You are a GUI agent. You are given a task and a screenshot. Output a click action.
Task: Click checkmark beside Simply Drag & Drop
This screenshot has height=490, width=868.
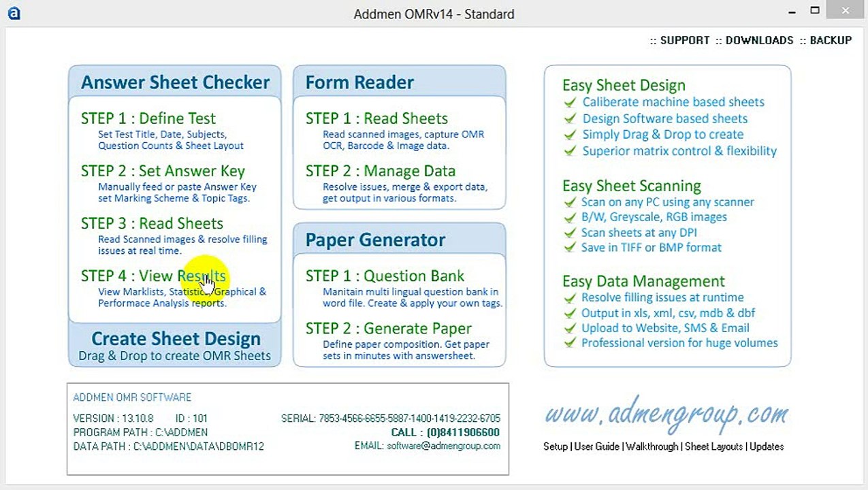[x=570, y=135]
